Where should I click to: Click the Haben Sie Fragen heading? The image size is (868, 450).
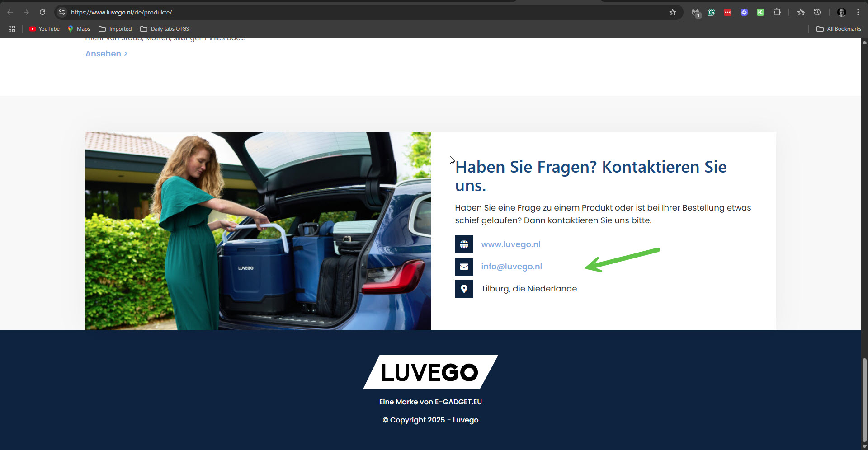coord(591,176)
